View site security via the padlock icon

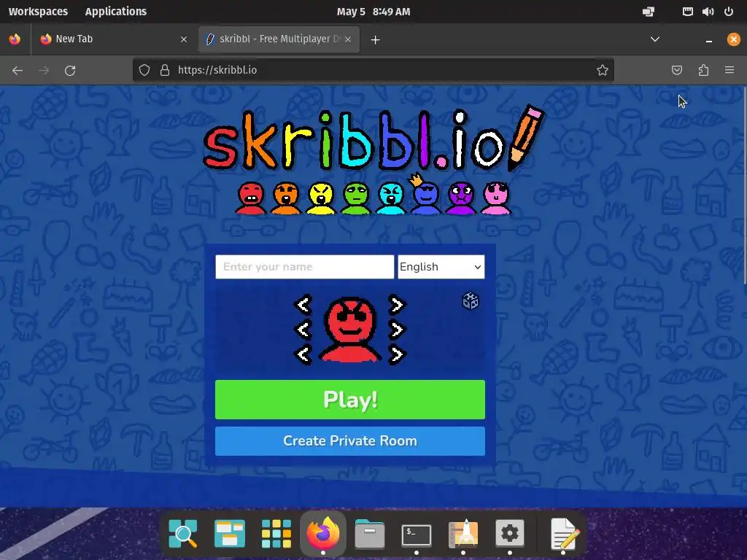click(165, 71)
